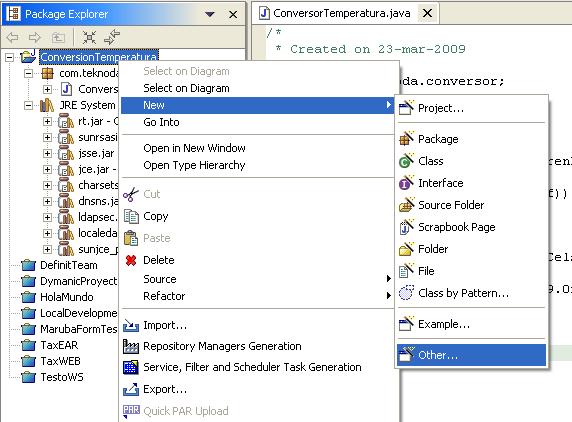572x422 pixels.
Task: Open the Package Explorer view menu arrow
Action: point(210,14)
